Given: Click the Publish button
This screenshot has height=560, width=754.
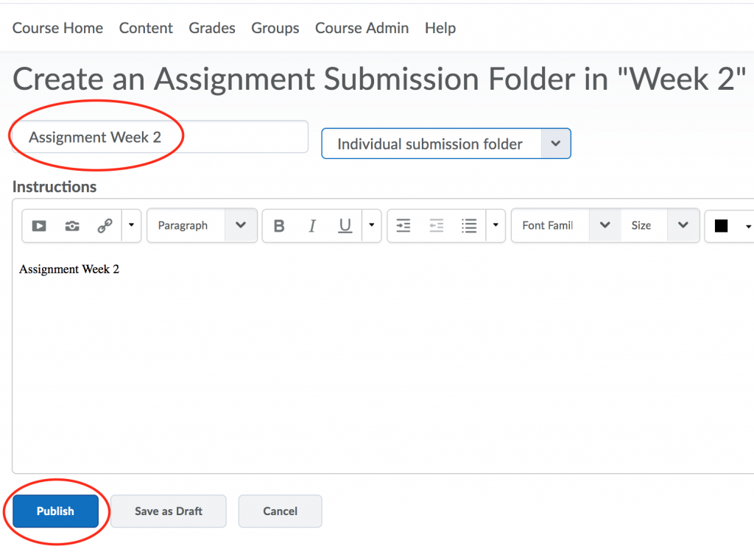Looking at the screenshot, I should point(55,511).
